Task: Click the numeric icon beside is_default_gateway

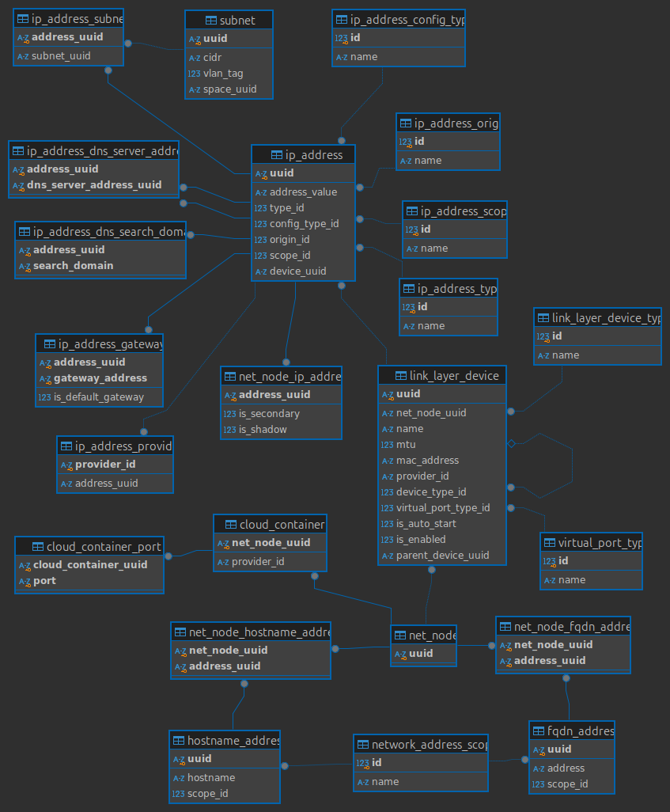Action: tap(44, 397)
